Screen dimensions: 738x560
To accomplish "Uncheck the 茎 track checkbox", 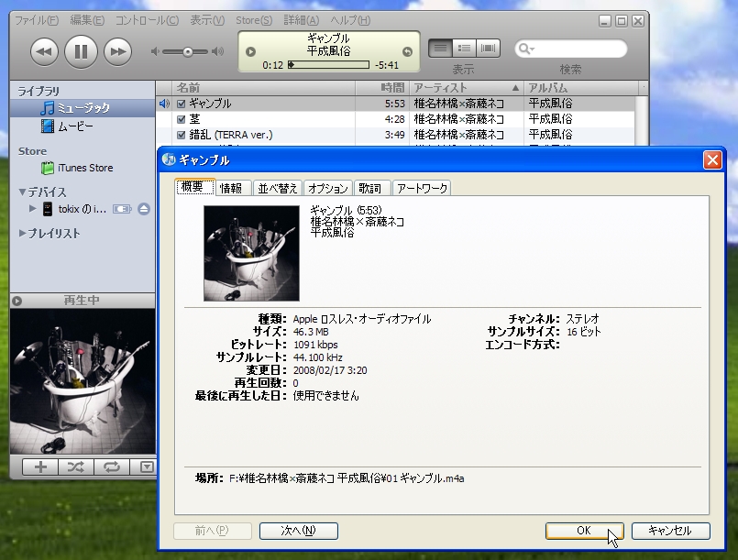I will click(182, 119).
